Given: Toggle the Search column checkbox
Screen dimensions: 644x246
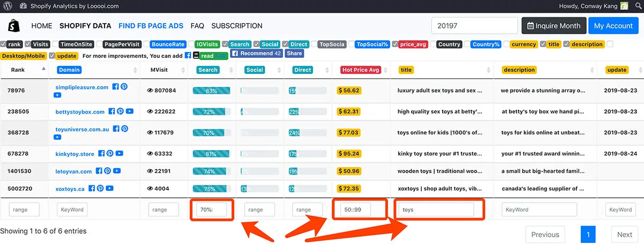Looking at the screenshot, I should tap(226, 44).
